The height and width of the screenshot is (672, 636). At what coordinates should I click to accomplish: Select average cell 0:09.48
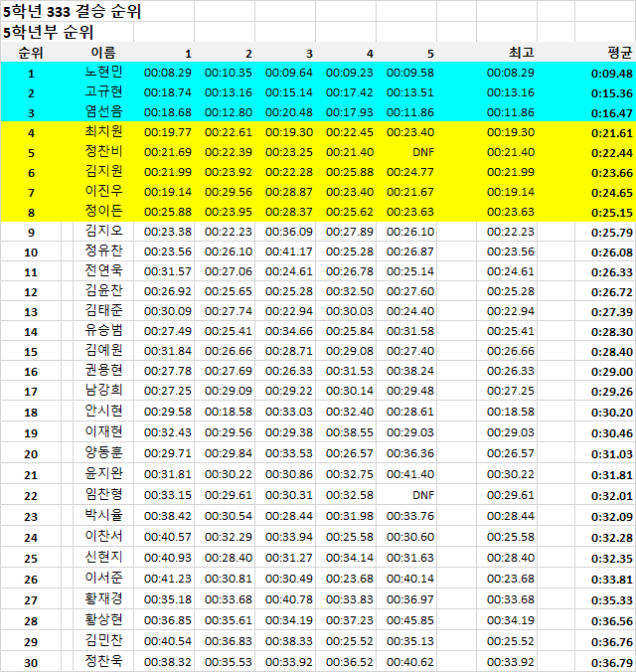click(611, 74)
